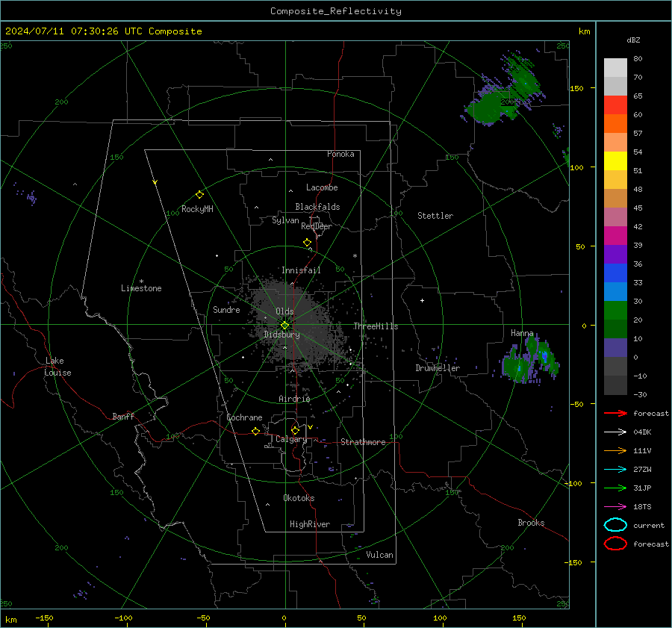The height and width of the screenshot is (628, 672).
Task: Click the magenta 18TS arrow icon
Action: 615,507
